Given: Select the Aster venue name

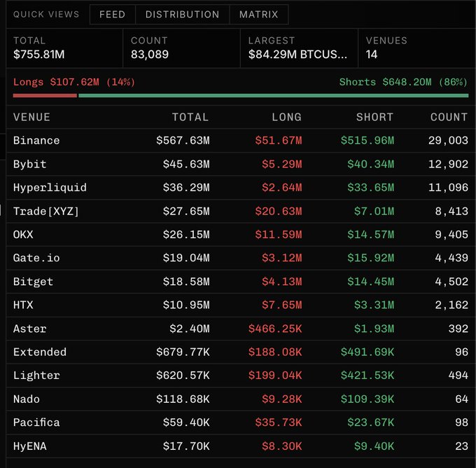Looking at the screenshot, I should coord(29,329).
